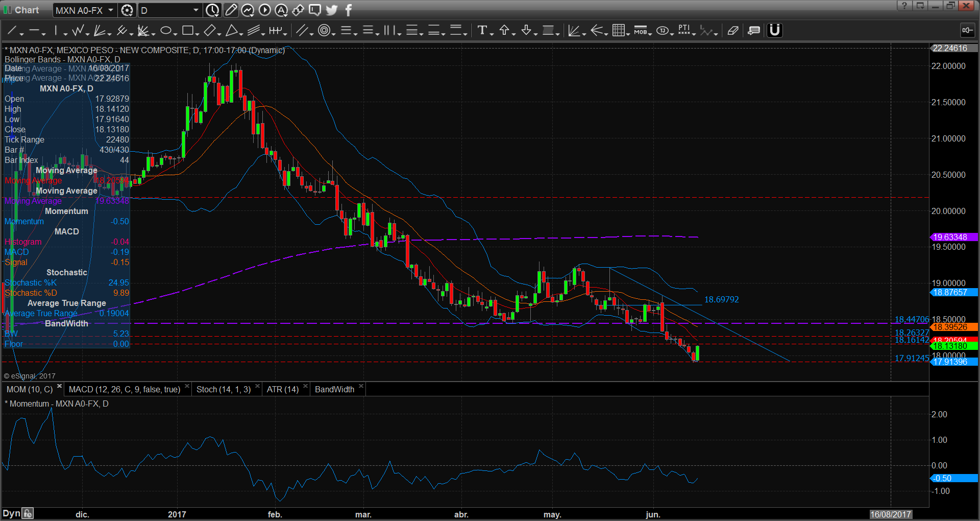Click the help question mark button
The height and width of the screenshot is (521, 980).
tap(904, 6)
